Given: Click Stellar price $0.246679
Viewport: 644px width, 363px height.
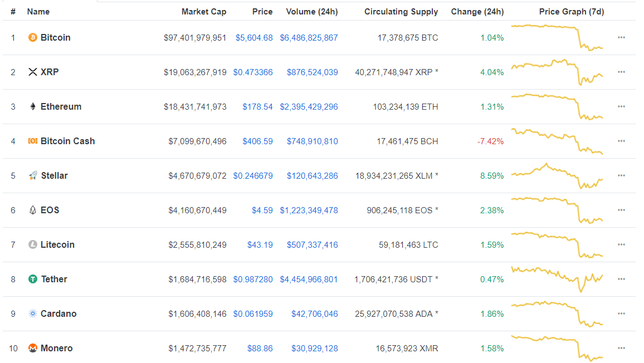Looking at the screenshot, I should click(253, 176).
